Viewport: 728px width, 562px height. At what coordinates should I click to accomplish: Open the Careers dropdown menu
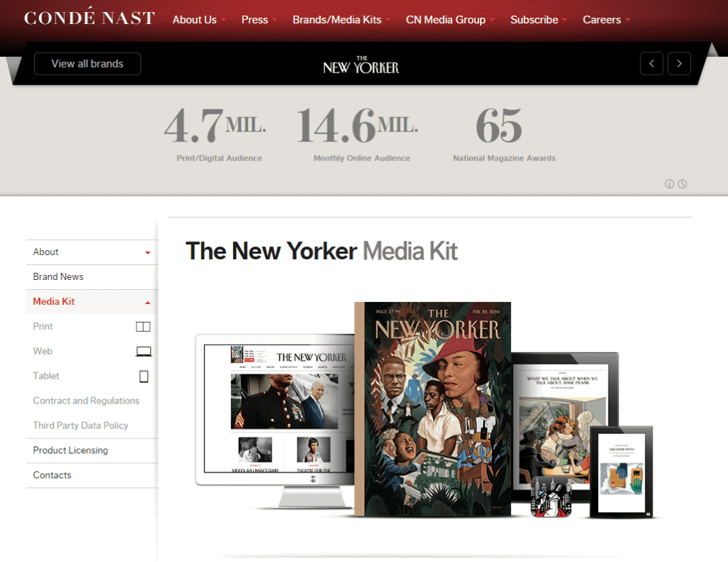[x=606, y=19]
